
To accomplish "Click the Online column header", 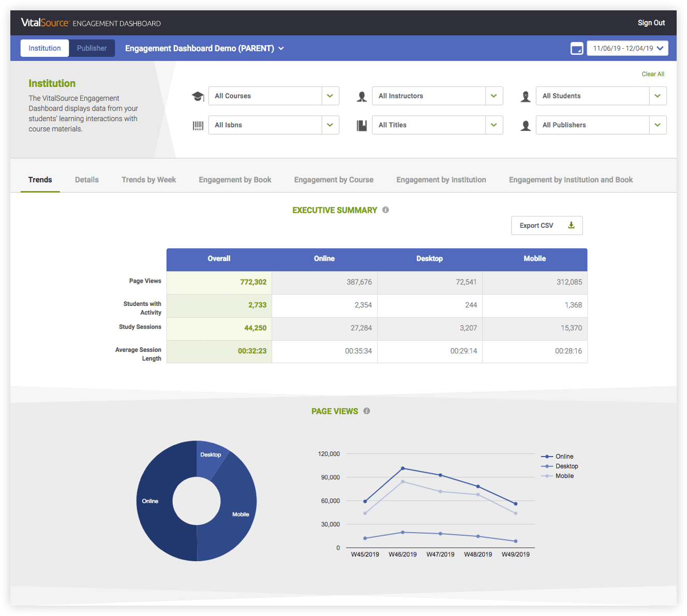I will [324, 259].
